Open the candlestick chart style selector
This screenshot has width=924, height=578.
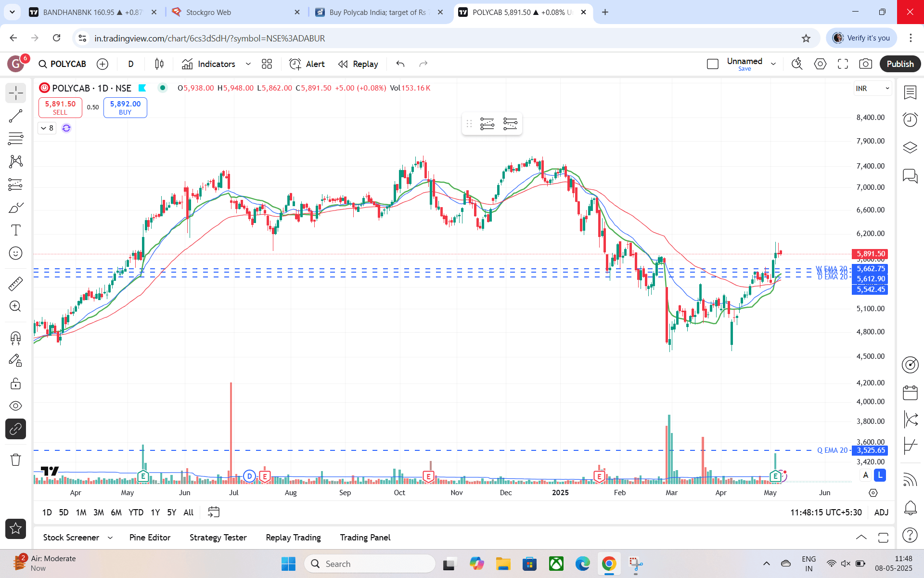pos(159,64)
